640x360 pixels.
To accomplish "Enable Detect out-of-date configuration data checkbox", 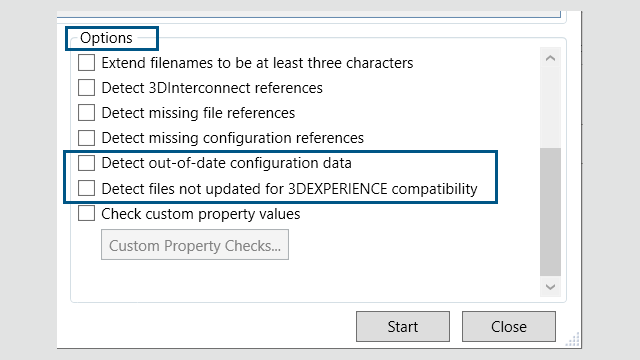I will pos(86,163).
